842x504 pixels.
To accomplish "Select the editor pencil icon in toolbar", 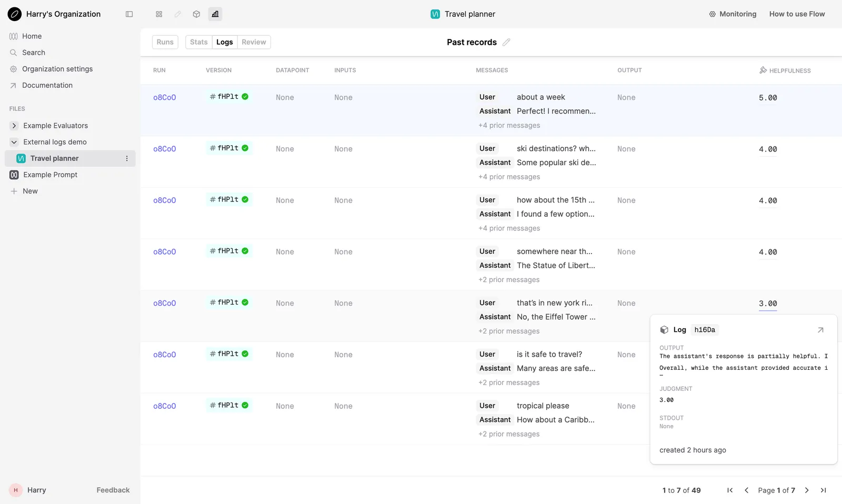I will [x=178, y=14].
